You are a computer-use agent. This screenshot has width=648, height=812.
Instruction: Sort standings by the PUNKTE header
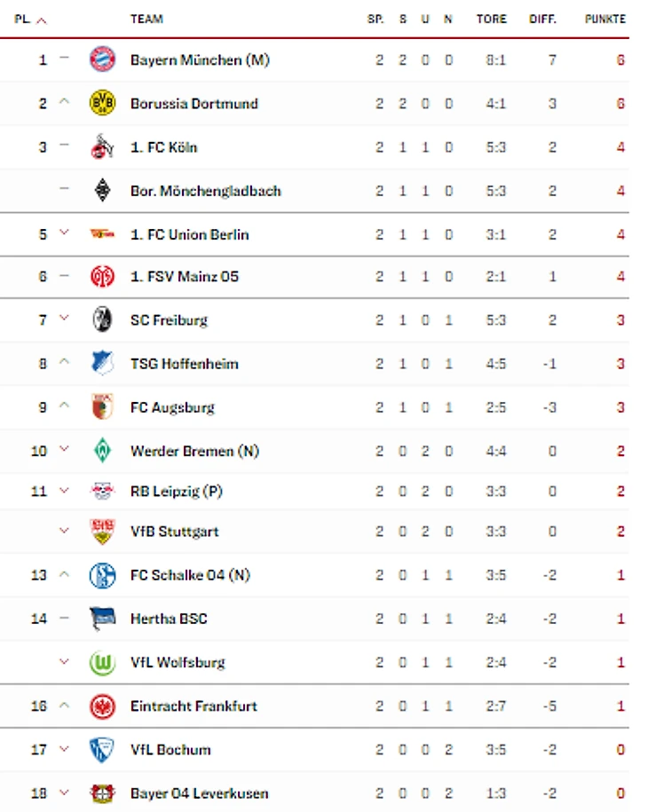point(605,19)
